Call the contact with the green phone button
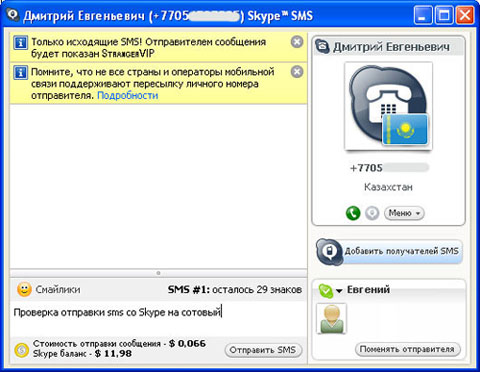Image resolution: width=480 pixels, height=372 pixels. pos(353,213)
